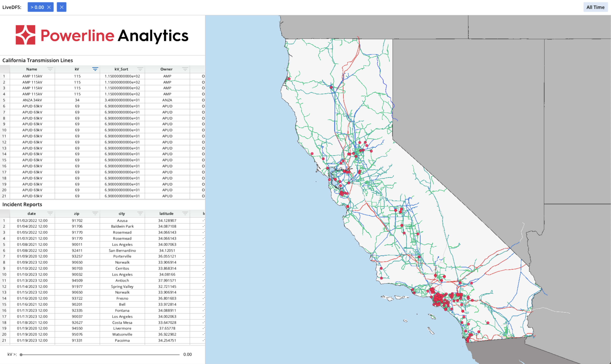Open filter icon on latitude column

pos(185,213)
